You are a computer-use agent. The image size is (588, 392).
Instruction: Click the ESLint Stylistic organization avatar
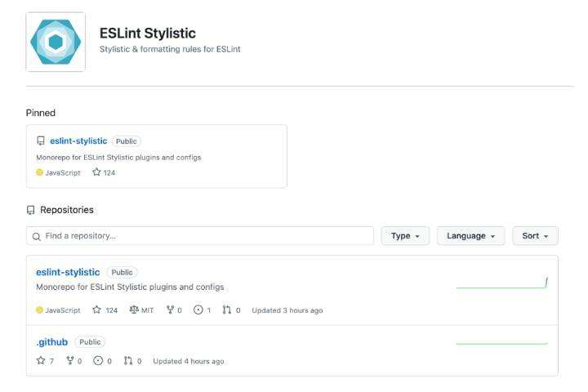click(x=56, y=42)
